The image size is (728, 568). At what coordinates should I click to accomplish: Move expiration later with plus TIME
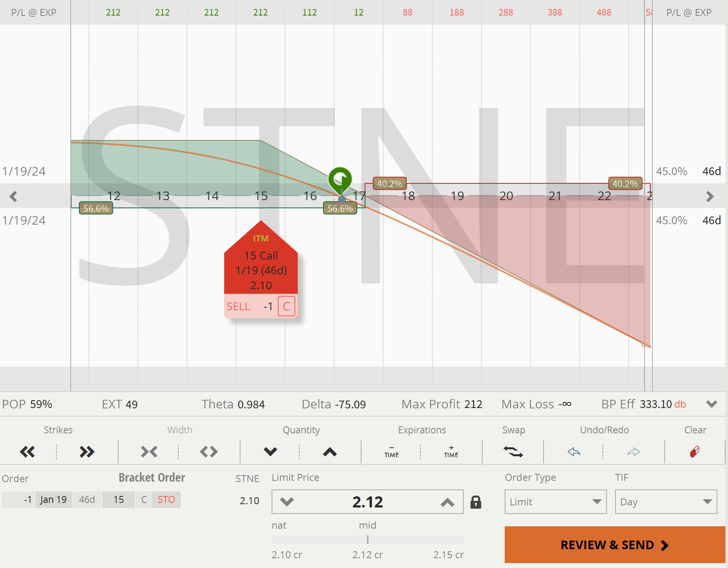451,452
